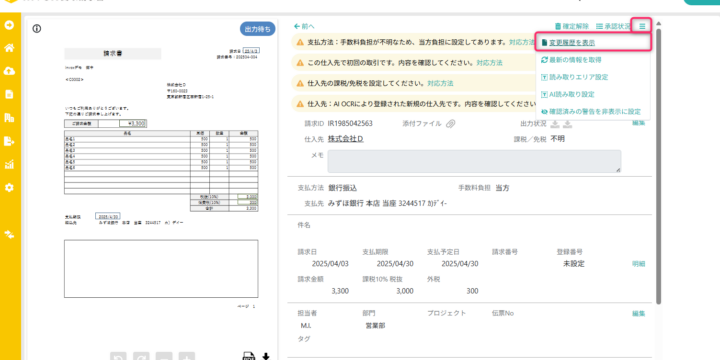This screenshot has width=720, height=360.
Task: Click warning triangle on 支払方法 alert
Action: pyautogui.click(x=300, y=42)
